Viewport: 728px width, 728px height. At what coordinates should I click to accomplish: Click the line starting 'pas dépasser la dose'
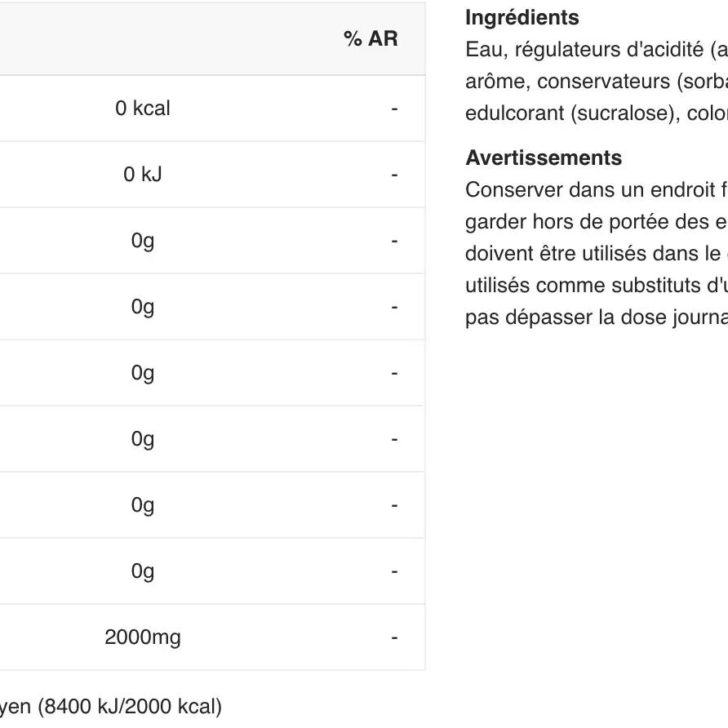[x=597, y=317]
